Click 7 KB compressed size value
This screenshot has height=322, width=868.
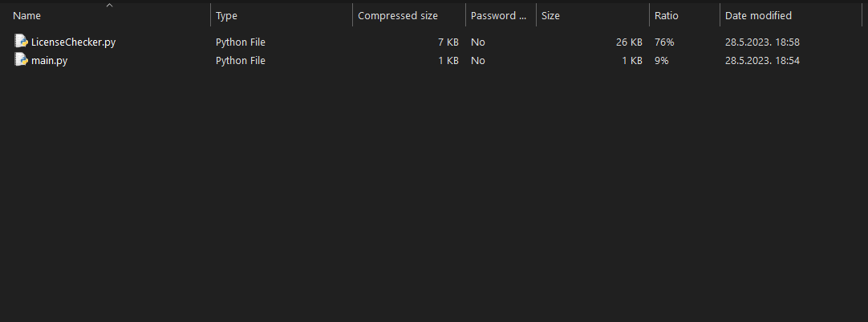[448, 42]
